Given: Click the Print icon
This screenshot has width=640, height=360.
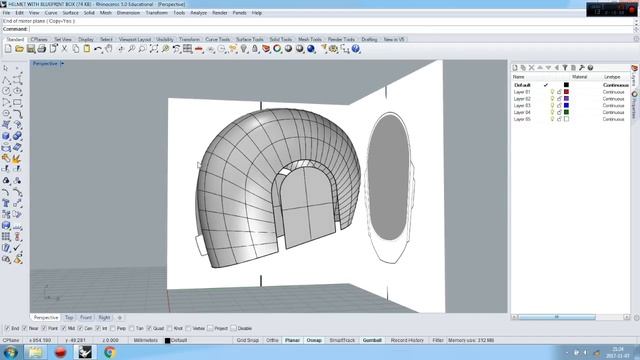Looking at the screenshot, I should [x=42, y=49].
